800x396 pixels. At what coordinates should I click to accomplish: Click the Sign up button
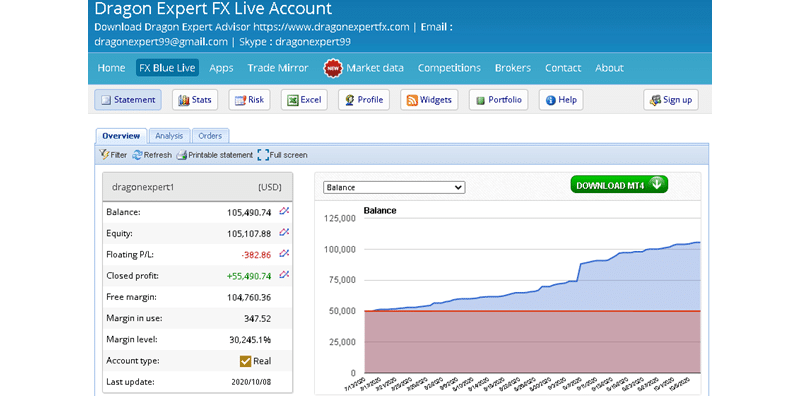coord(671,100)
